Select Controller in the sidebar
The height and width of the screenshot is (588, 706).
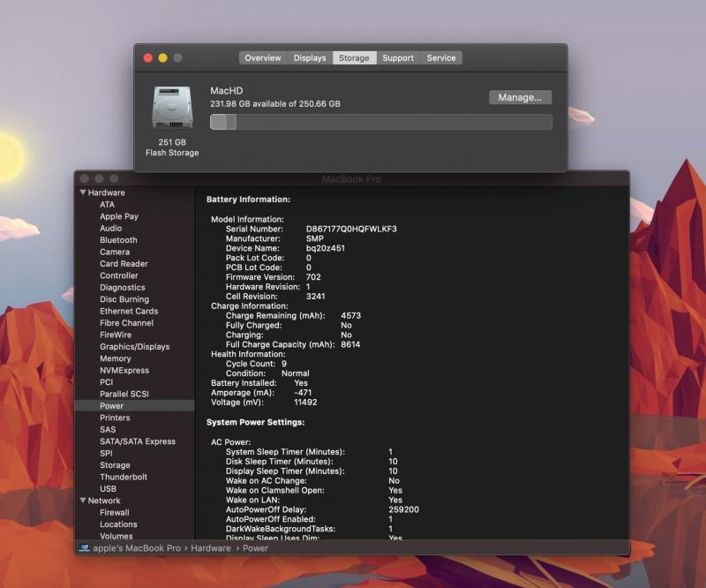click(x=119, y=275)
